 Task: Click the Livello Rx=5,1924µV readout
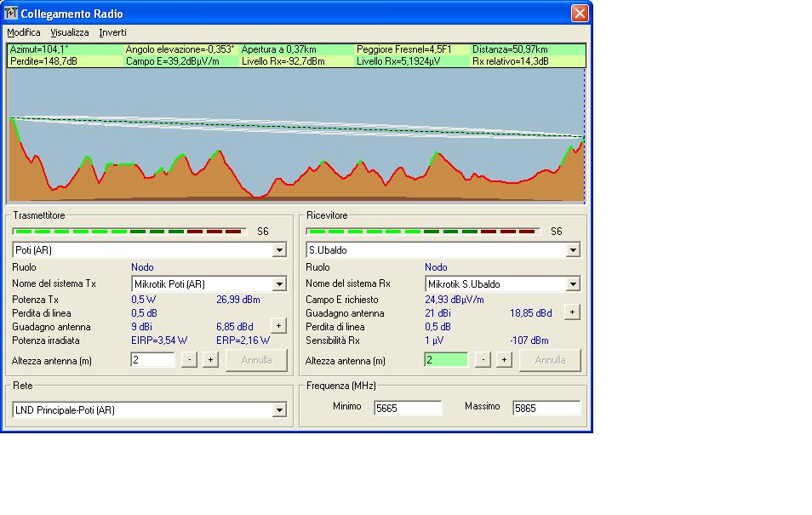pyautogui.click(x=397, y=61)
